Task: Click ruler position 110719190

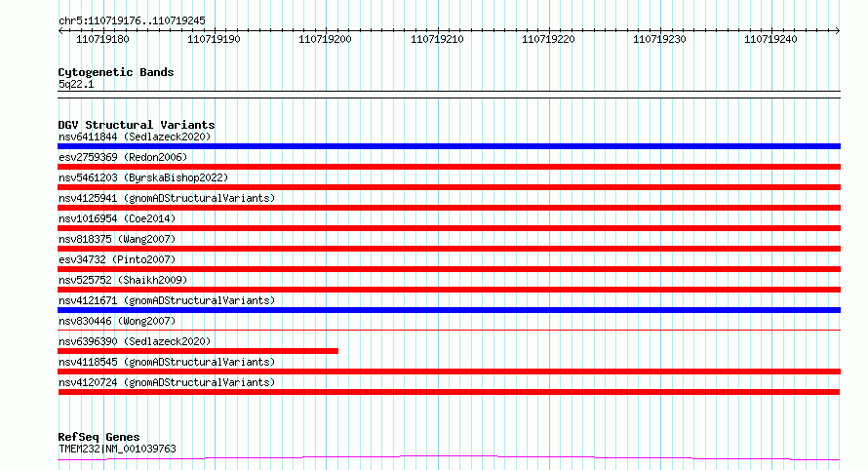Action: click(x=214, y=39)
